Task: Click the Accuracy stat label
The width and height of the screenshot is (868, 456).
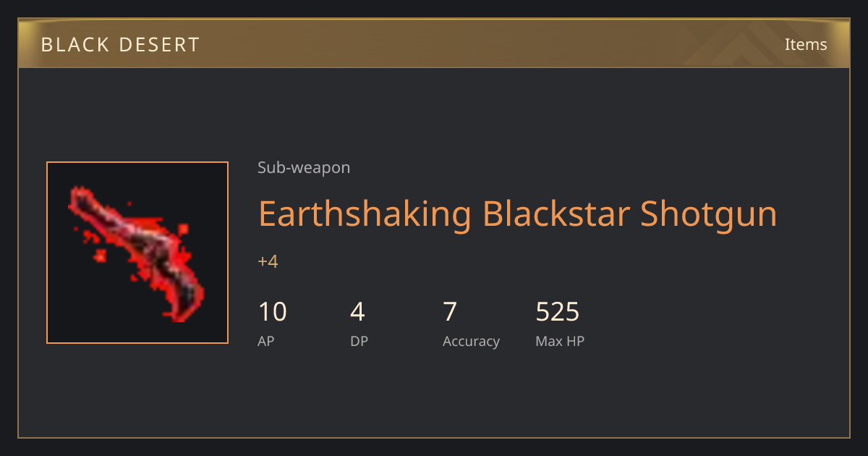Action: coord(471,342)
